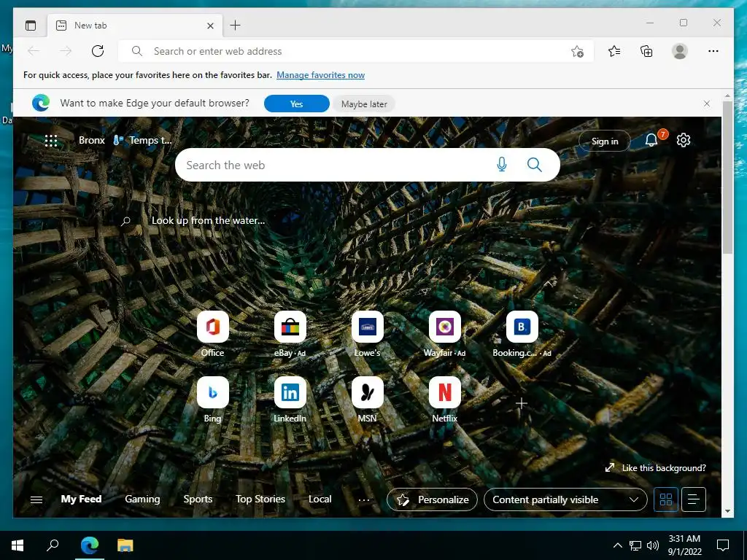Click Like this background link

656,467
